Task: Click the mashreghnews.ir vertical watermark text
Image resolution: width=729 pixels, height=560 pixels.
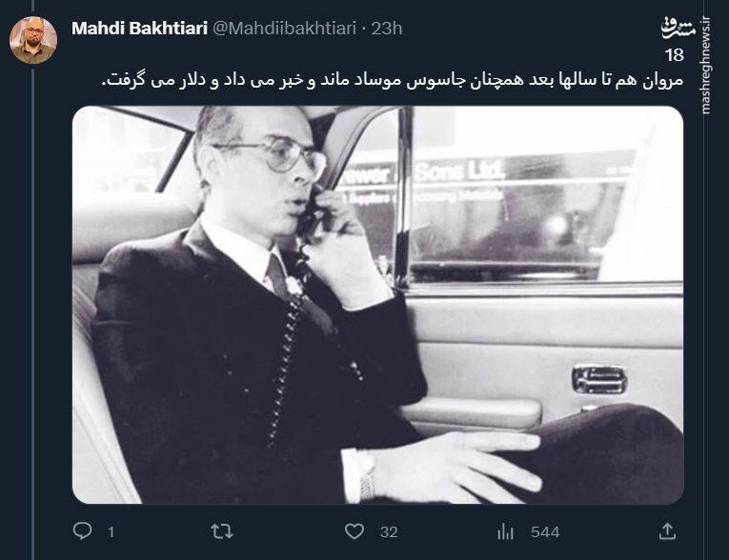Action: point(706,66)
